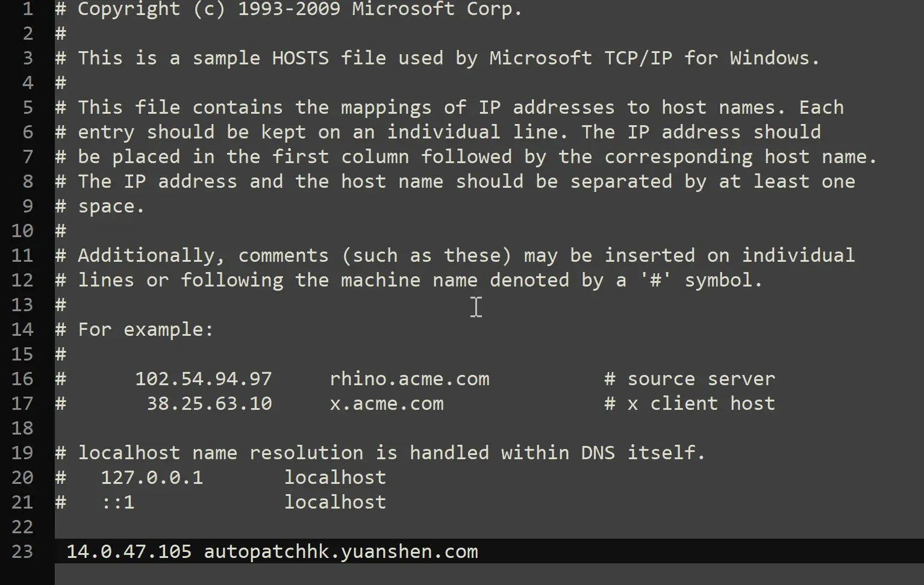Click the word 'Additionally' on line 11
The image size is (924, 585).
tap(146, 256)
